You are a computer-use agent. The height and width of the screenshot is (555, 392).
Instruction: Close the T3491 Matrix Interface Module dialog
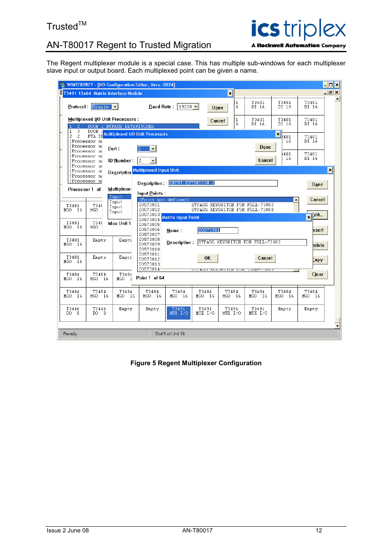pos(230,93)
